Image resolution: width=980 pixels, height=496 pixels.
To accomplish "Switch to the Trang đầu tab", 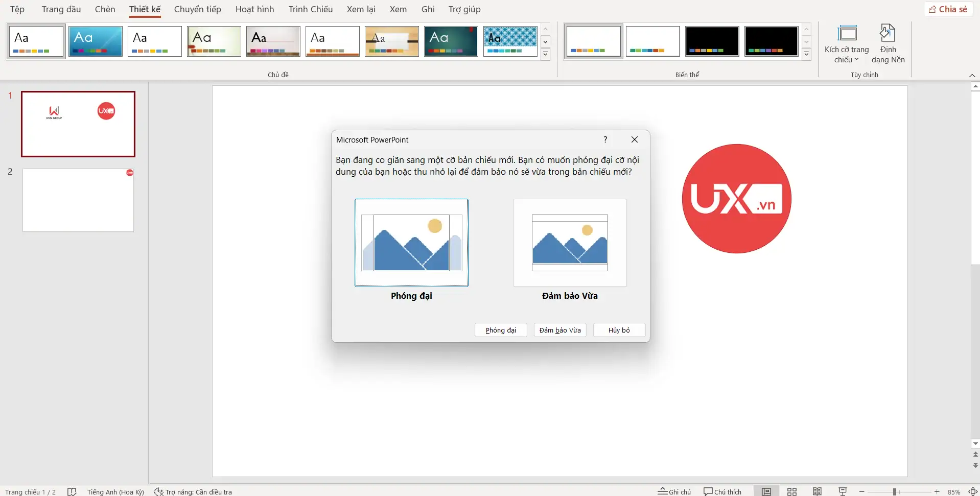I will point(61,9).
